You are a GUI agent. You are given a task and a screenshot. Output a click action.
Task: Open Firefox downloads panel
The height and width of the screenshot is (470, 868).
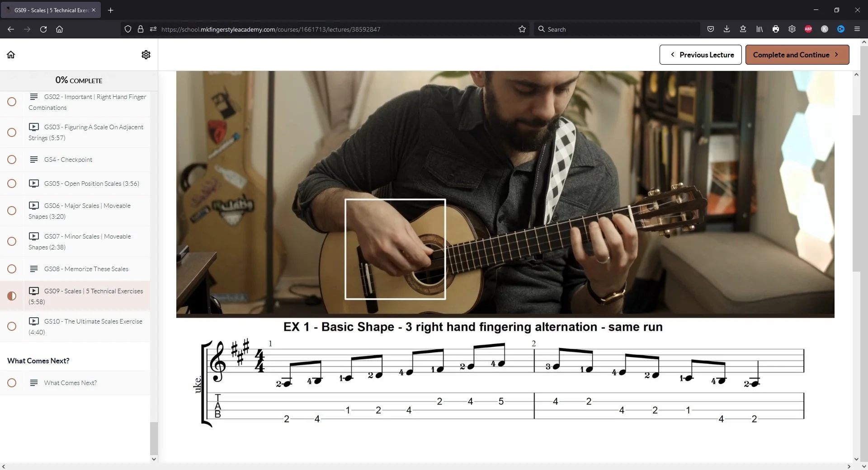pyautogui.click(x=726, y=29)
